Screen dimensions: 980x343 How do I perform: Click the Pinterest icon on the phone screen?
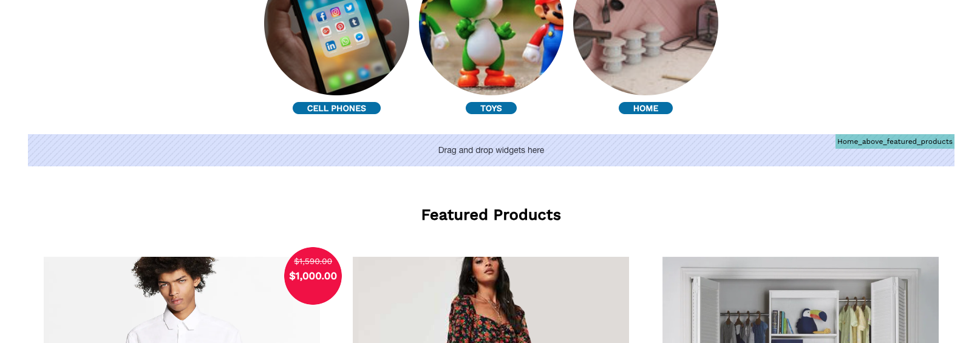[x=340, y=26]
